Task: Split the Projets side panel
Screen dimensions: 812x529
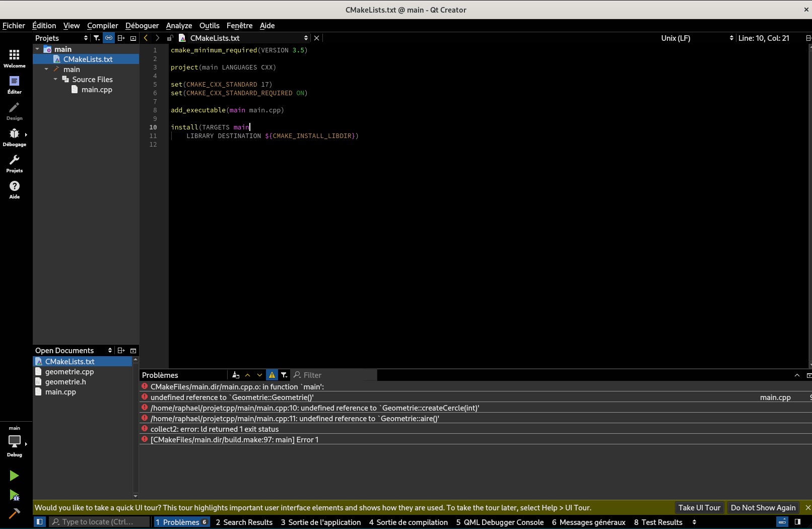Action: click(121, 38)
